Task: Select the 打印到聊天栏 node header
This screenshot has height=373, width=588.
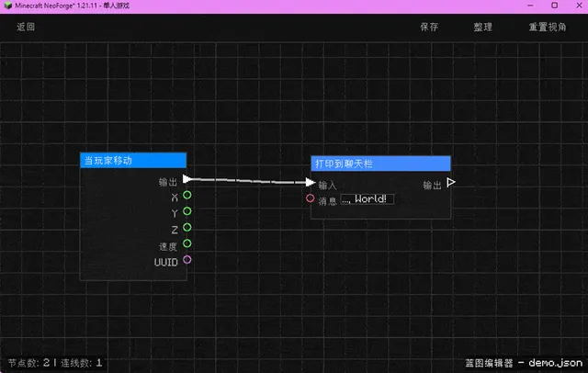Action: [380, 164]
